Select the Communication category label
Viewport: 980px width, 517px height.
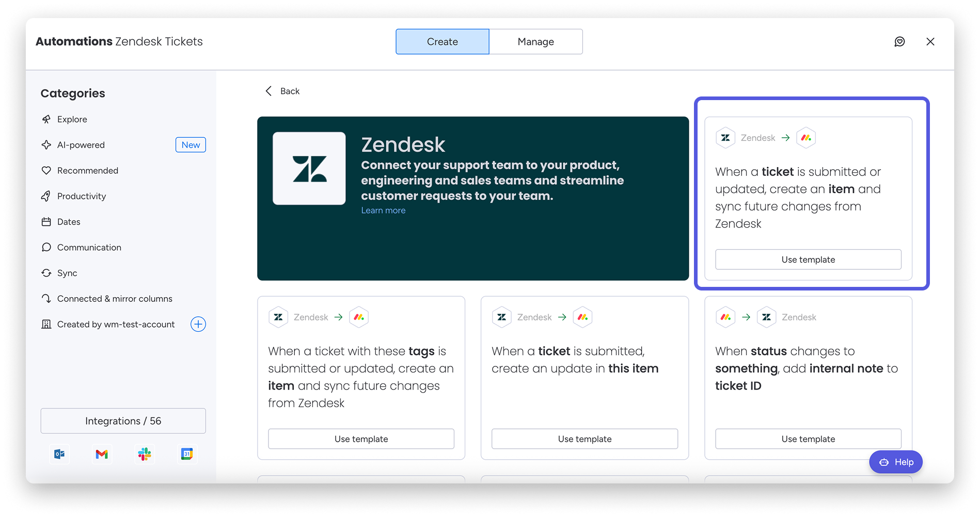click(89, 247)
